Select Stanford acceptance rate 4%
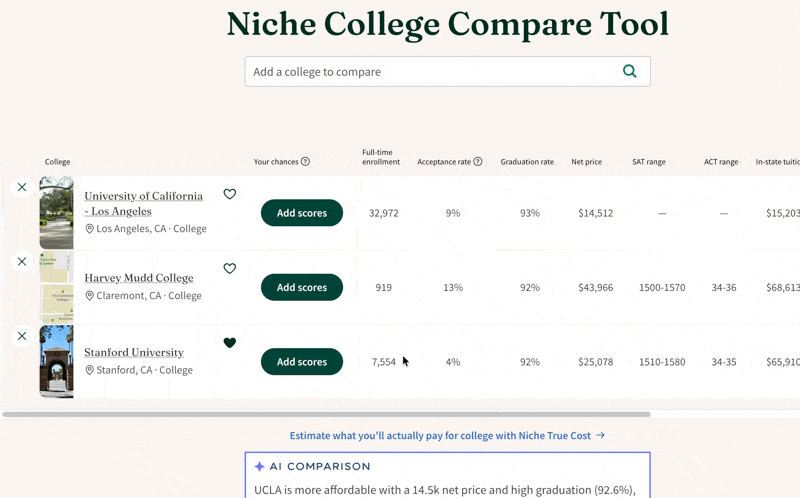Viewport: 800px width, 498px height. 453,362
